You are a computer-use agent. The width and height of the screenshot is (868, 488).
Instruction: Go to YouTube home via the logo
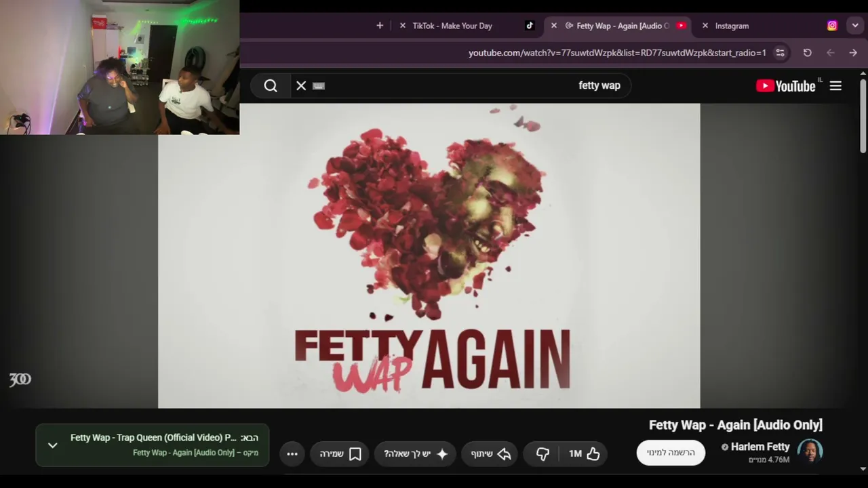tap(786, 85)
